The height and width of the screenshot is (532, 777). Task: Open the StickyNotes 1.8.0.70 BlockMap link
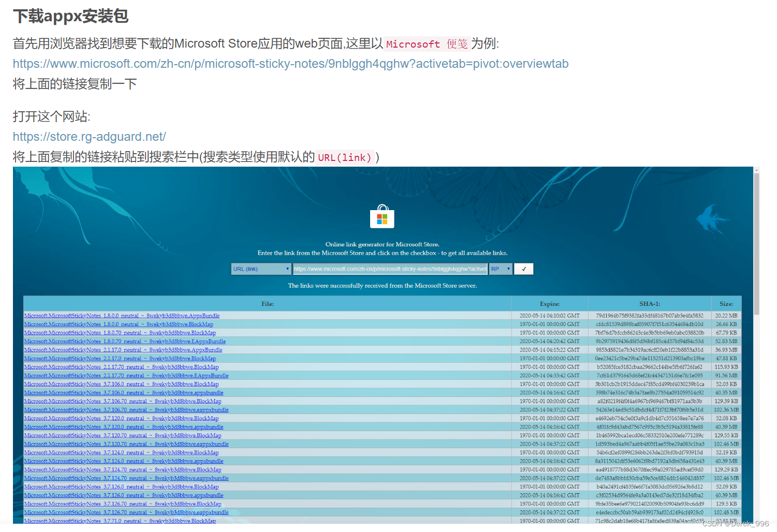tap(120, 333)
